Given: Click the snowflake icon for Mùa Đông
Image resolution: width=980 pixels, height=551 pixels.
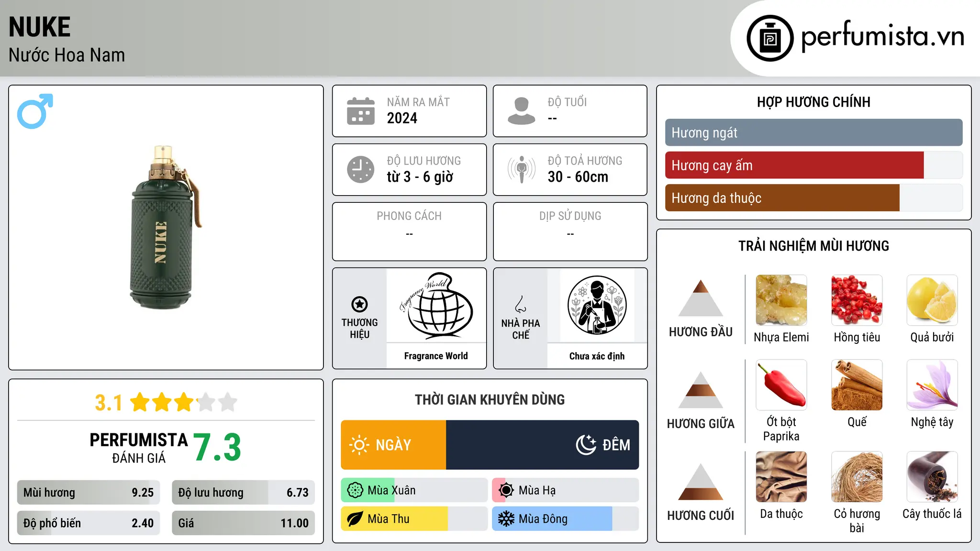Looking at the screenshot, I should 506,519.
